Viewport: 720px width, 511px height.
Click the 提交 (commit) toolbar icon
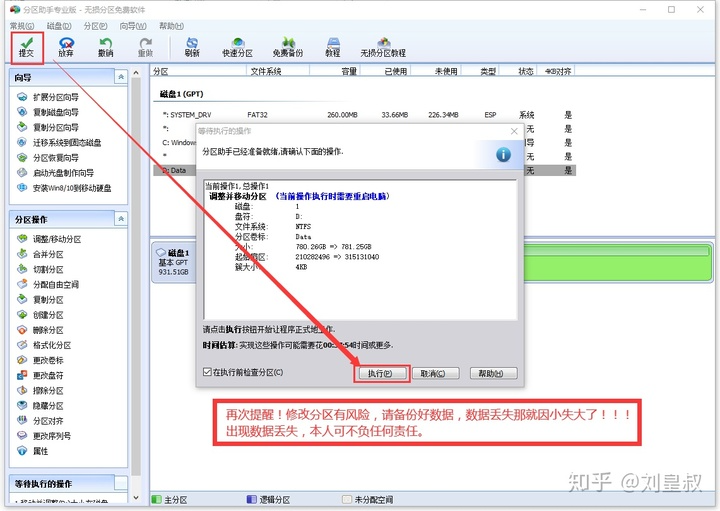click(x=27, y=47)
